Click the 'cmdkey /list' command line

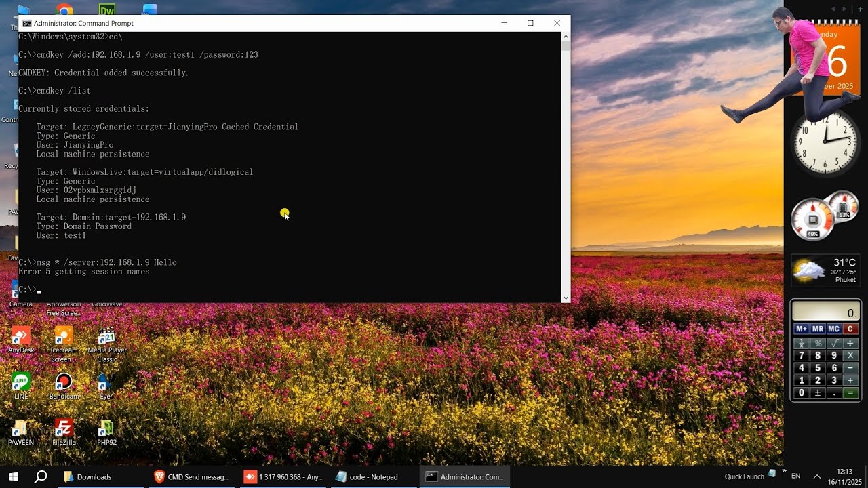point(54,91)
